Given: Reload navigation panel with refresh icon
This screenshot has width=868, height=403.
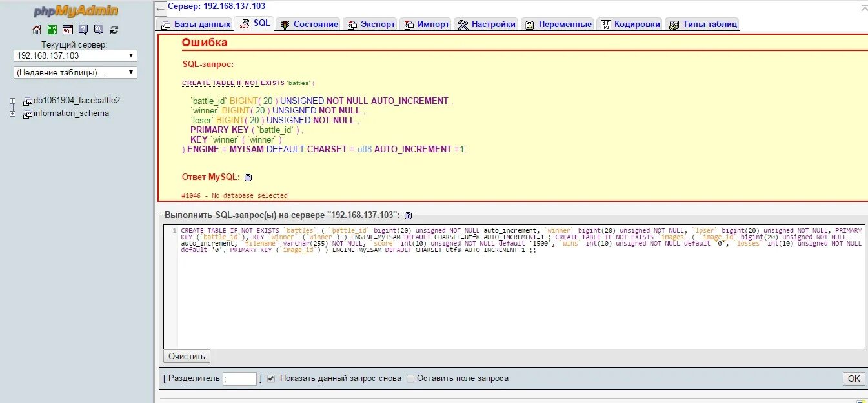Looking at the screenshot, I should point(114,30).
